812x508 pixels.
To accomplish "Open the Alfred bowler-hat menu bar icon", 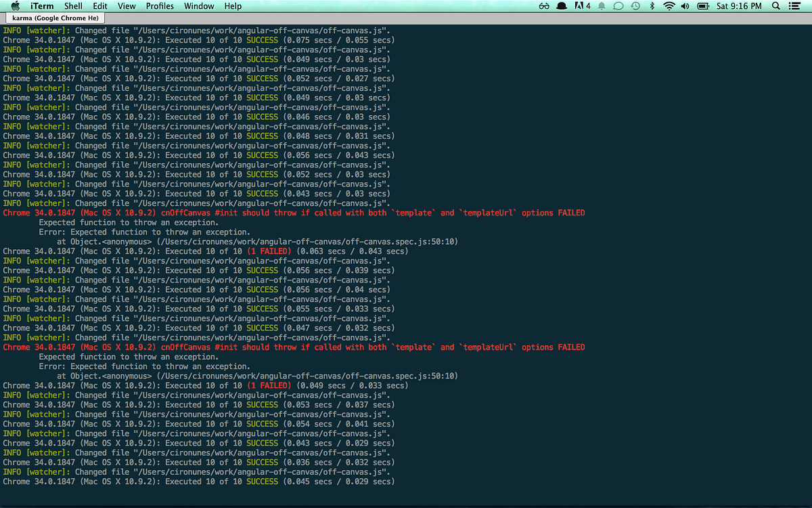I will pyautogui.click(x=560, y=6).
